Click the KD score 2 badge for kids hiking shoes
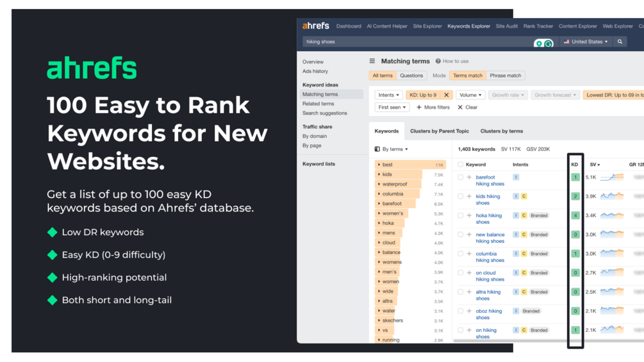 pos(575,196)
